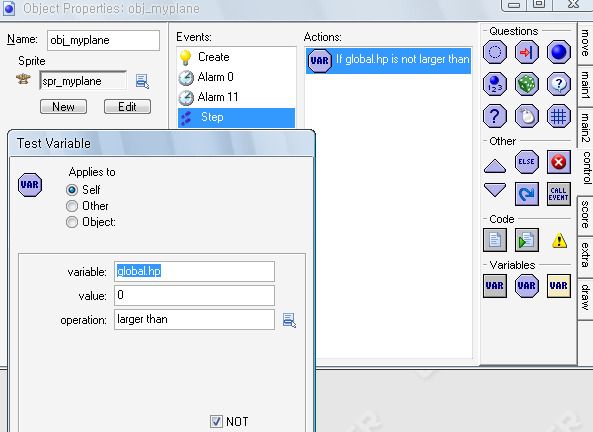Select the Alarm 0 event
This screenshot has width=593, height=432.
coord(236,77)
